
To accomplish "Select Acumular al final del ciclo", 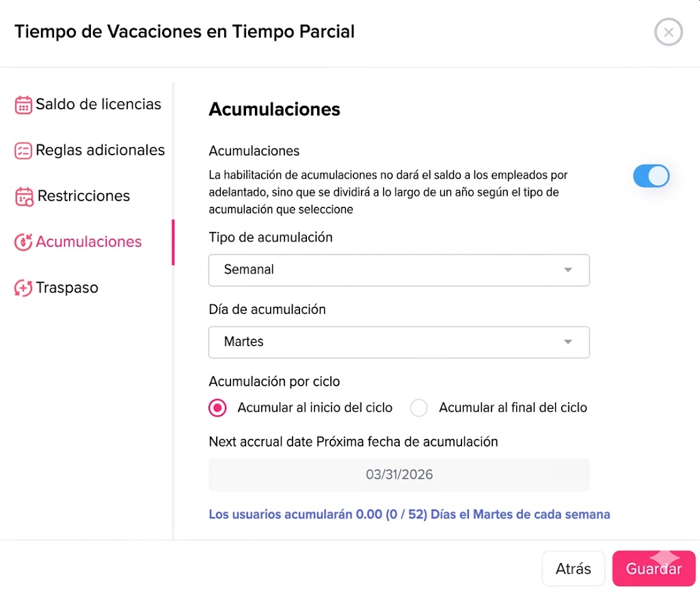I will [419, 408].
